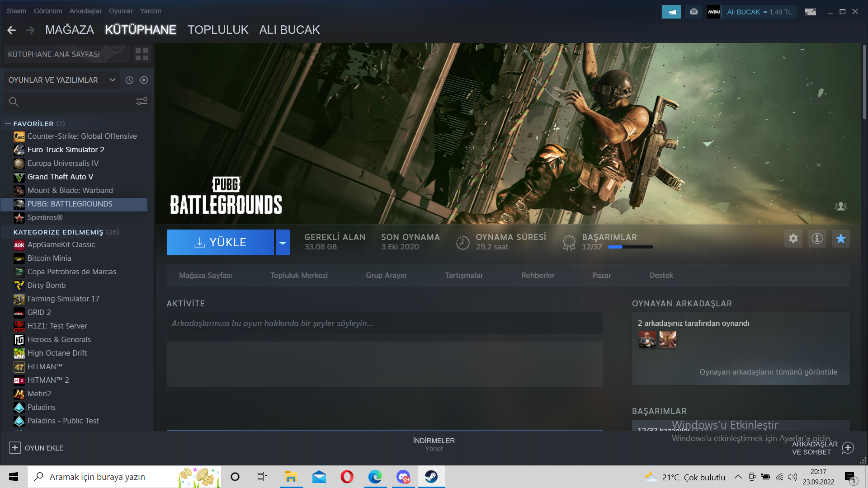The height and width of the screenshot is (488, 868).
Task: Open the Windows Start menu
Action: 14,477
